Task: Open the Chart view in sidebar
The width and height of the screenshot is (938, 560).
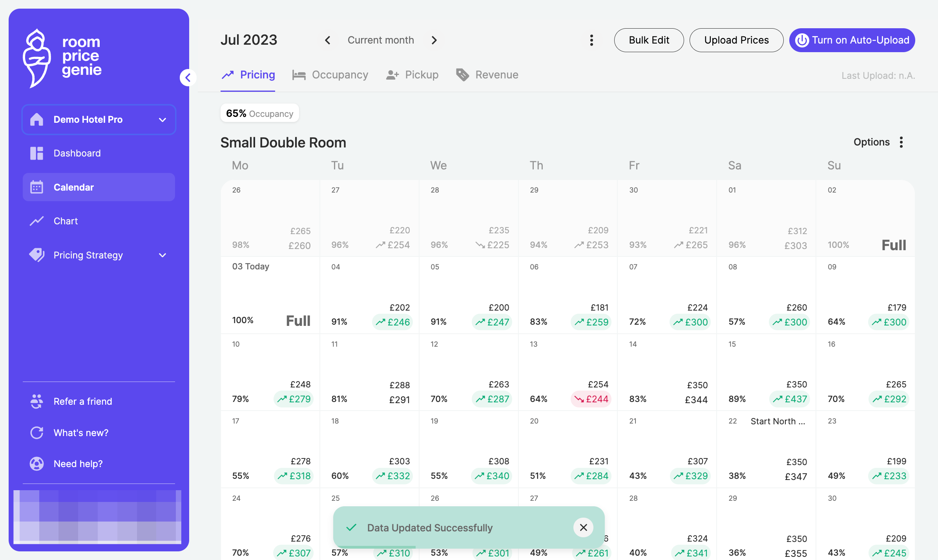Action: pyautogui.click(x=99, y=221)
